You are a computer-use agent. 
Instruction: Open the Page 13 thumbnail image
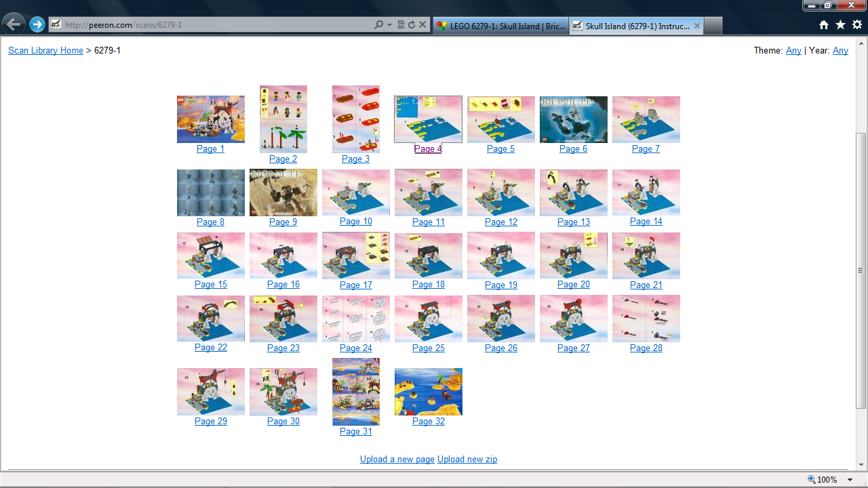[x=574, y=192]
